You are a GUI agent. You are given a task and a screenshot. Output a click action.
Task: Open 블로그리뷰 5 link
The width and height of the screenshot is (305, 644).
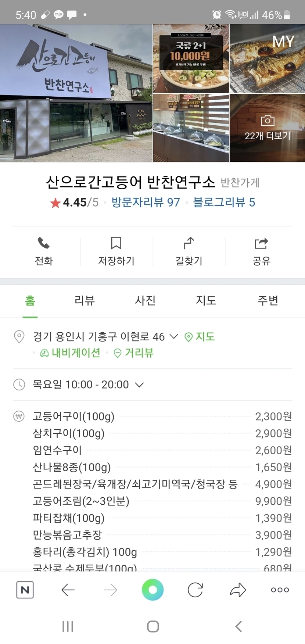pyautogui.click(x=224, y=203)
